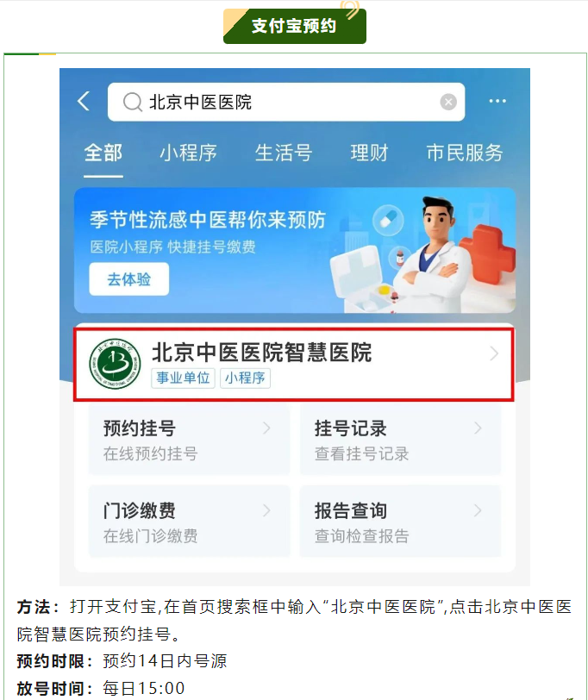
Task: Open the 理财 tab
Action: pos(369,153)
